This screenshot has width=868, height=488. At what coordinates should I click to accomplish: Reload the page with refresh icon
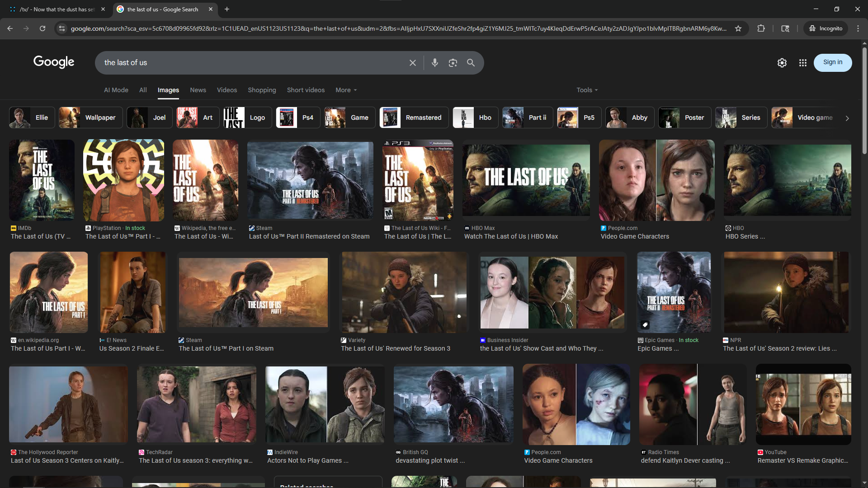[x=42, y=28]
